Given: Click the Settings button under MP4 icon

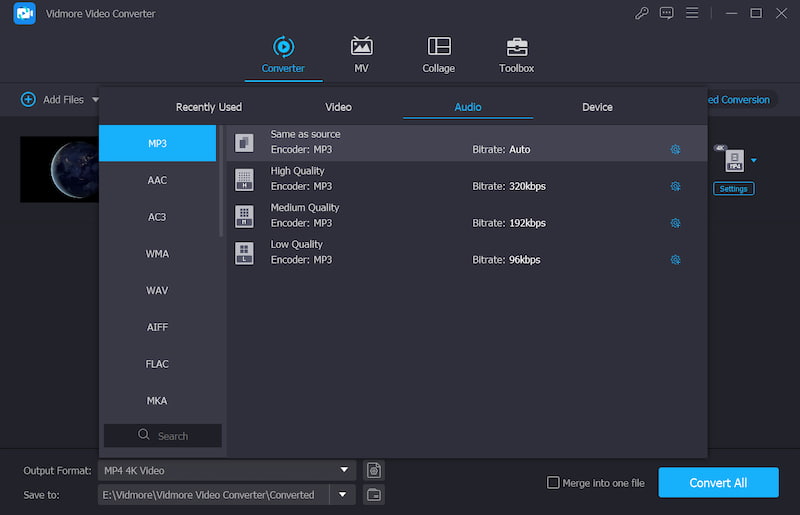Looking at the screenshot, I should pyautogui.click(x=733, y=189).
